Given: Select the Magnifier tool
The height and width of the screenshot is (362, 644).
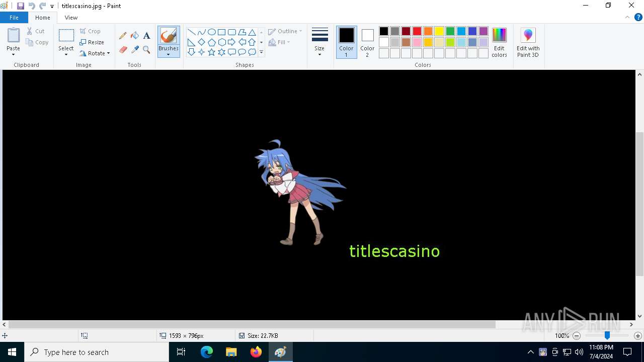Looking at the screenshot, I should click(146, 50).
